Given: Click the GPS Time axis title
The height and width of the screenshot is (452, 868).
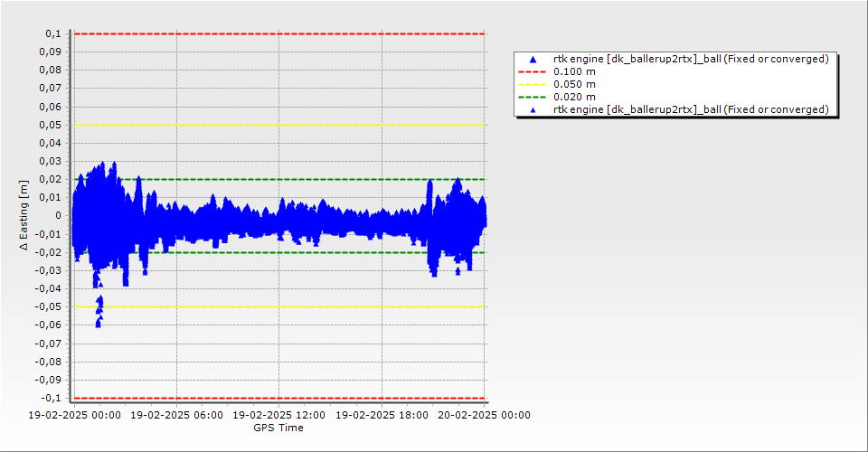Looking at the screenshot, I should (278, 428).
